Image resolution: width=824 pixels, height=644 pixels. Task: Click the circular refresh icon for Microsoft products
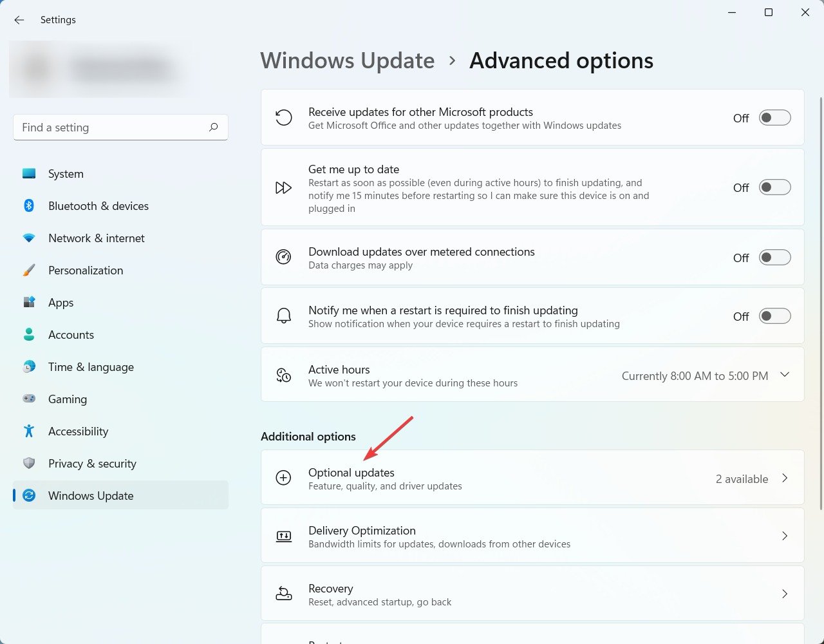[284, 118]
